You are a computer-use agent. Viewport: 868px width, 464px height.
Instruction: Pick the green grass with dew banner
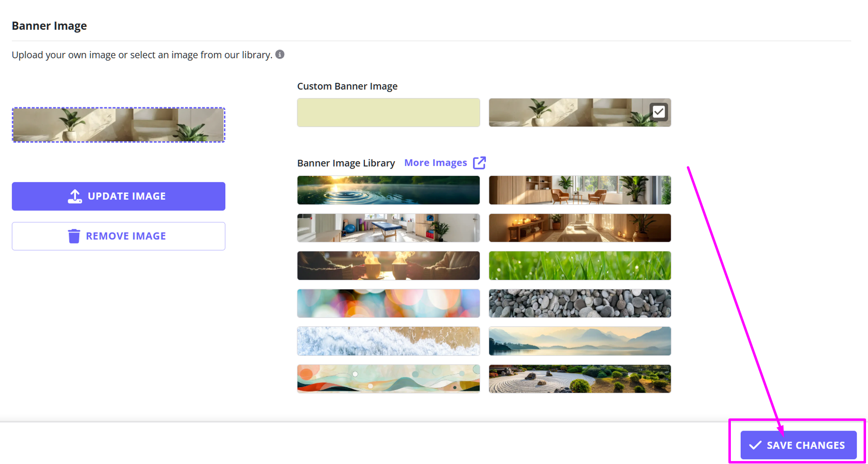click(x=579, y=266)
